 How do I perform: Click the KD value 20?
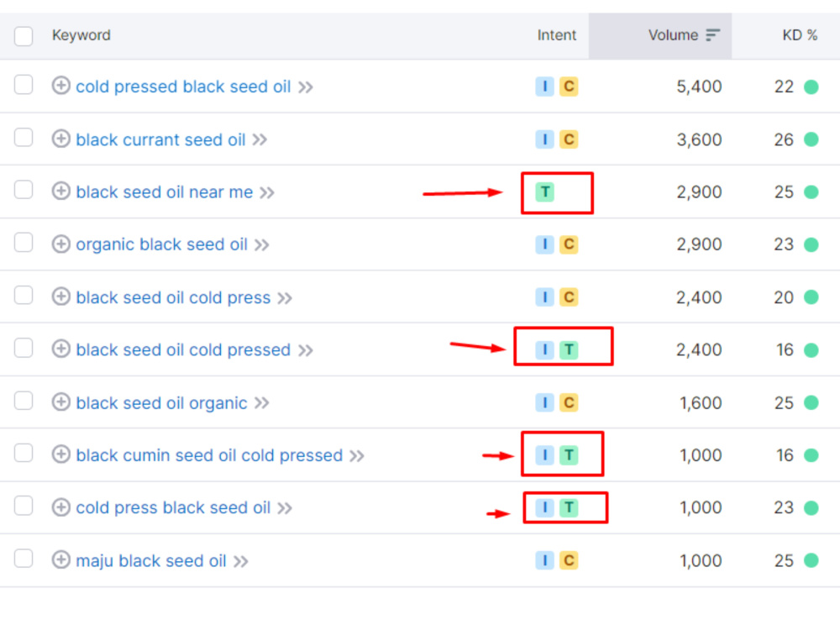(x=784, y=297)
